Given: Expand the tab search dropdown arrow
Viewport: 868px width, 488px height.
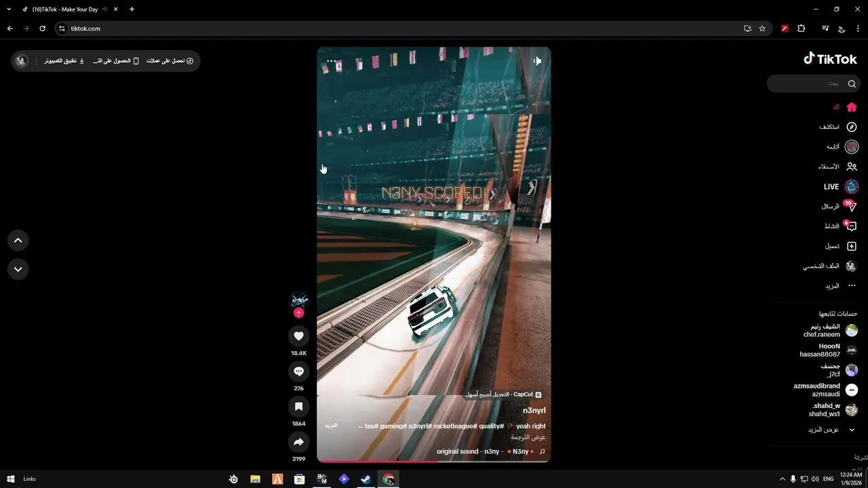Looking at the screenshot, I should pyautogui.click(x=9, y=9).
